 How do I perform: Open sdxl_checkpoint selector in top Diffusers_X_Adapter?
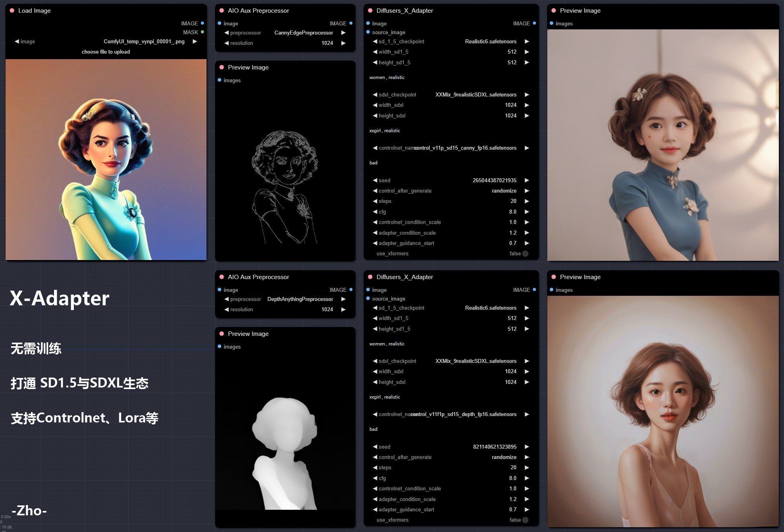(451, 94)
